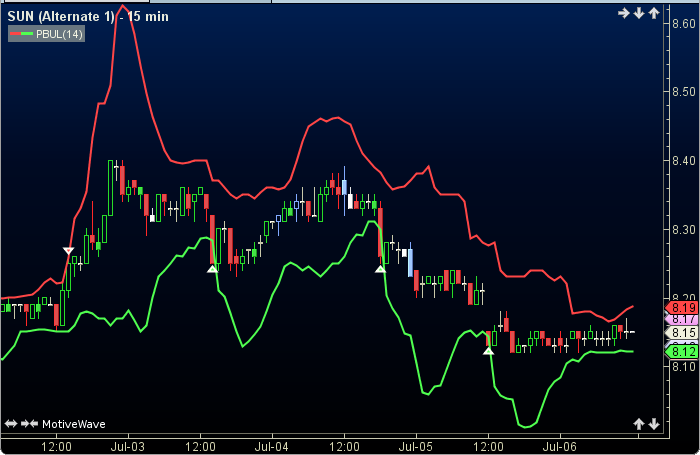This screenshot has height=455, width=700.
Task: Select the PBUL(14) study legend
Action: tap(46, 34)
